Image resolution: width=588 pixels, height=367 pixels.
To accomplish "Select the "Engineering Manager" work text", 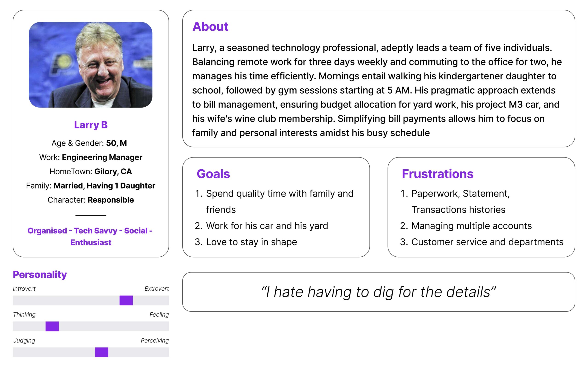I will (102, 157).
